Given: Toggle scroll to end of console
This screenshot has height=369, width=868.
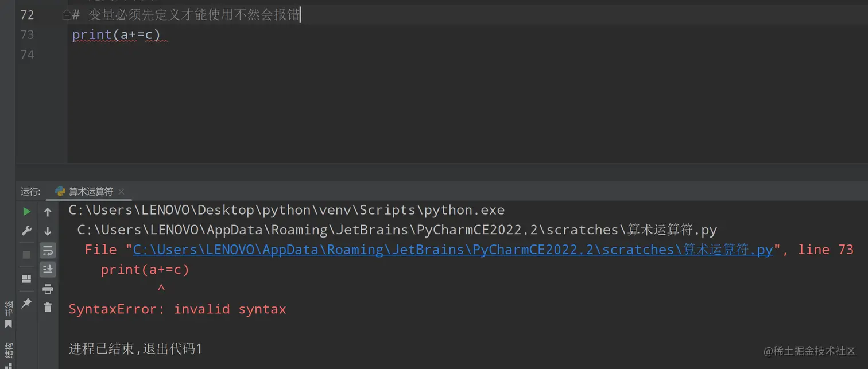Looking at the screenshot, I should pyautogui.click(x=48, y=269).
